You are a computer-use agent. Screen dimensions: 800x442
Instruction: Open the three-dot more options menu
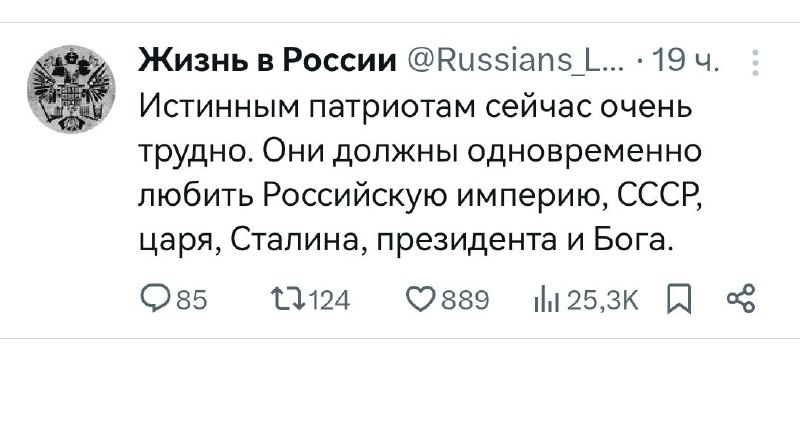coord(756,63)
